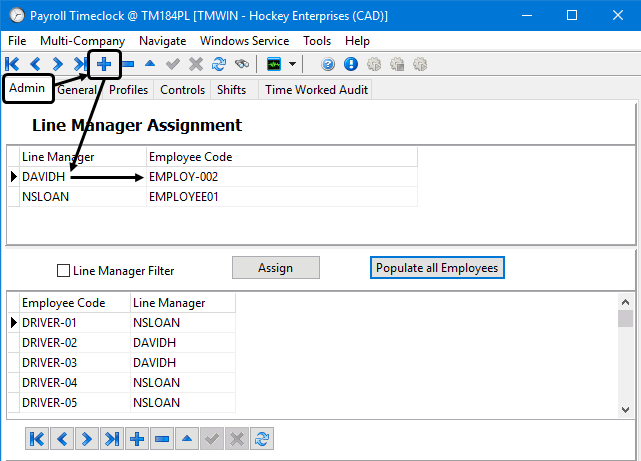This screenshot has height=461, width=641.
Task: Click the refresh icon in top toolbar
Action: pos(219,63)
